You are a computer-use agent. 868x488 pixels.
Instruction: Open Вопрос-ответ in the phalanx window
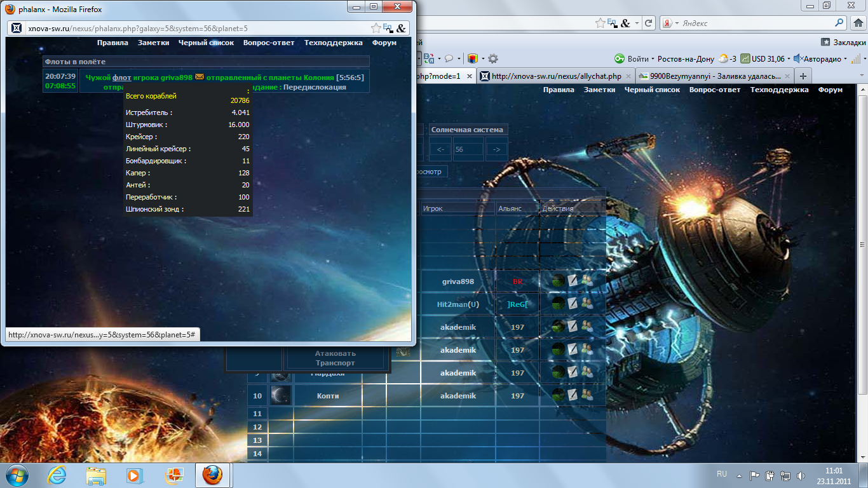pyautogui.click(x=269, y=43)
